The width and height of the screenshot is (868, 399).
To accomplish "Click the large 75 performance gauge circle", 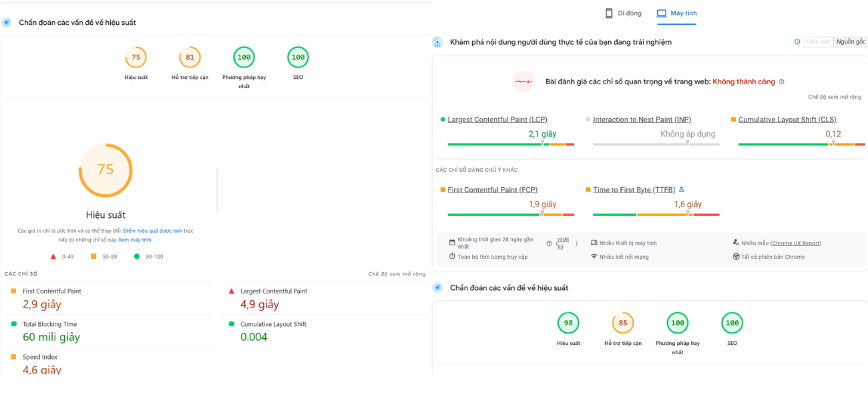I will 105,170.
